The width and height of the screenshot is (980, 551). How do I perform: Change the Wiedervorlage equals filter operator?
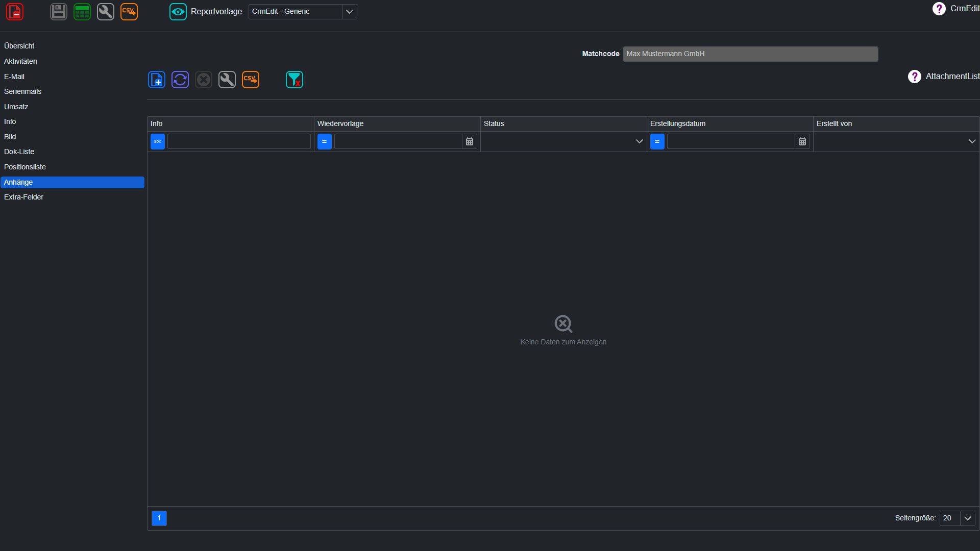[325, 141]
